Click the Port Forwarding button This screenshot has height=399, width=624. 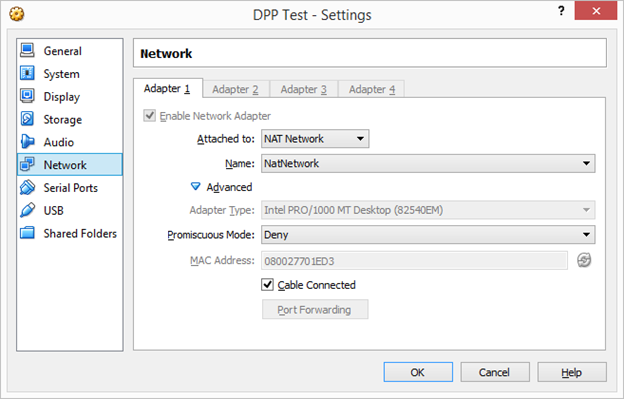tap(315, 309)
